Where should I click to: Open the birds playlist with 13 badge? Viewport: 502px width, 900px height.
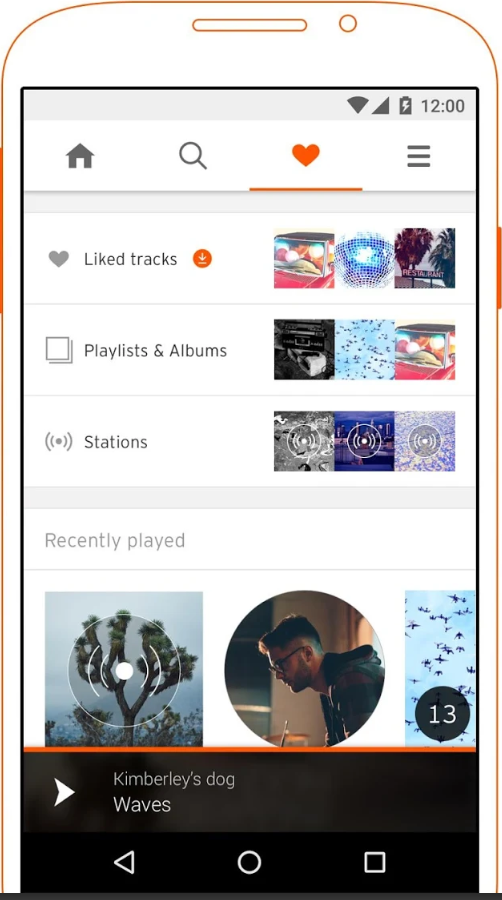coord(440,669)
